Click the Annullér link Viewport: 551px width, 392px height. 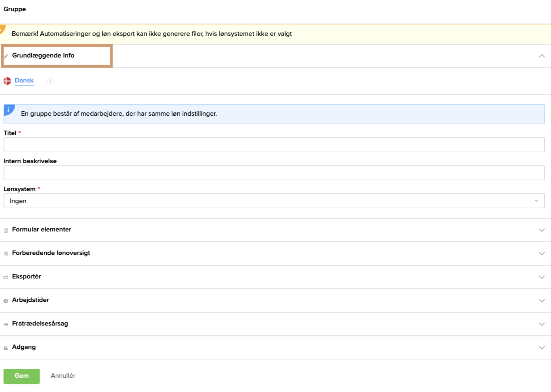63,376
